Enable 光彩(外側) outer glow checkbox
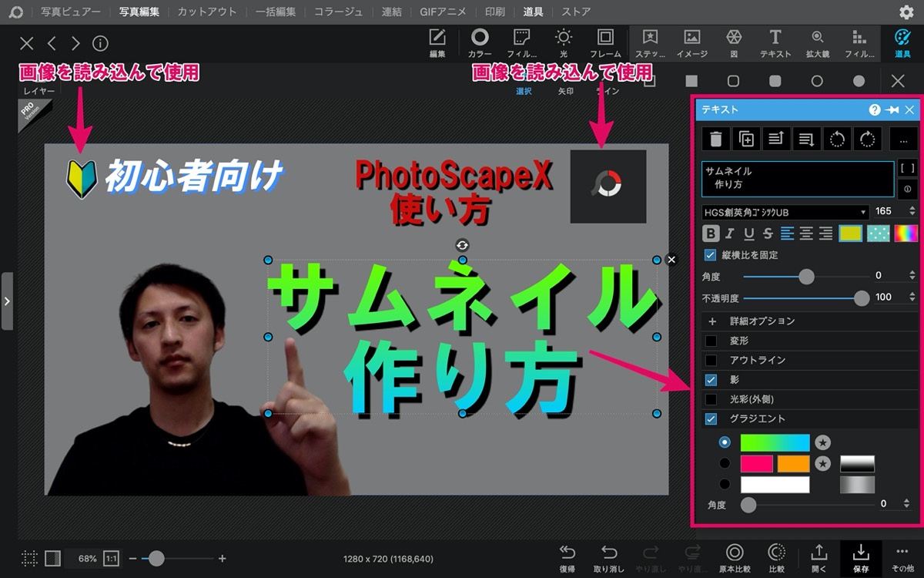 click(x=711, y=399)
